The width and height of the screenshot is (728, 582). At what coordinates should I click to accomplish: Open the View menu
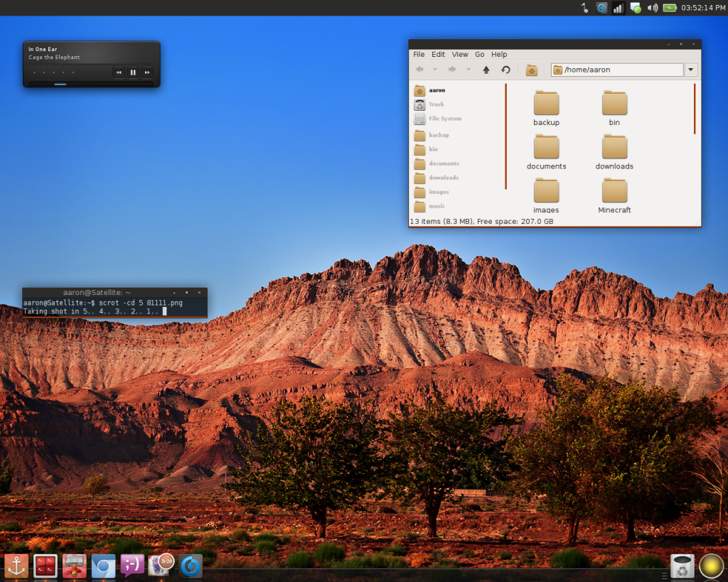(x=460, y=54)
